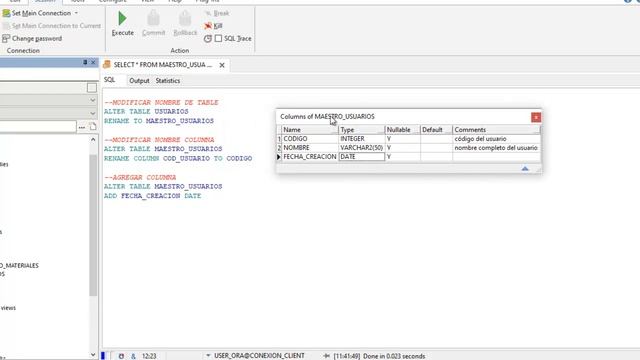Click the pin icon in the status bar
Image resolution: width=640 pixels, height=360 pixels.
[x=327, y=356]
